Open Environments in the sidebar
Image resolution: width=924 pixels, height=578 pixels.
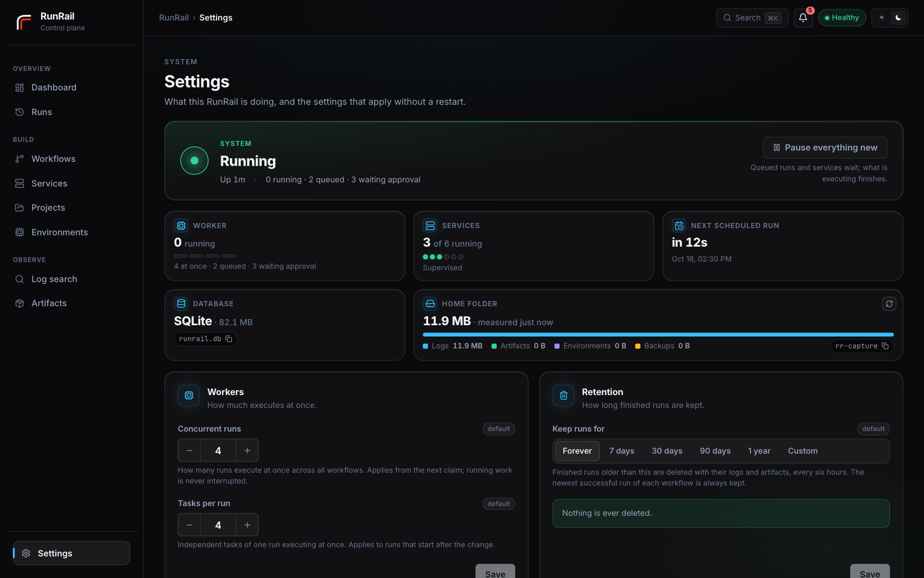click(71, 232)
